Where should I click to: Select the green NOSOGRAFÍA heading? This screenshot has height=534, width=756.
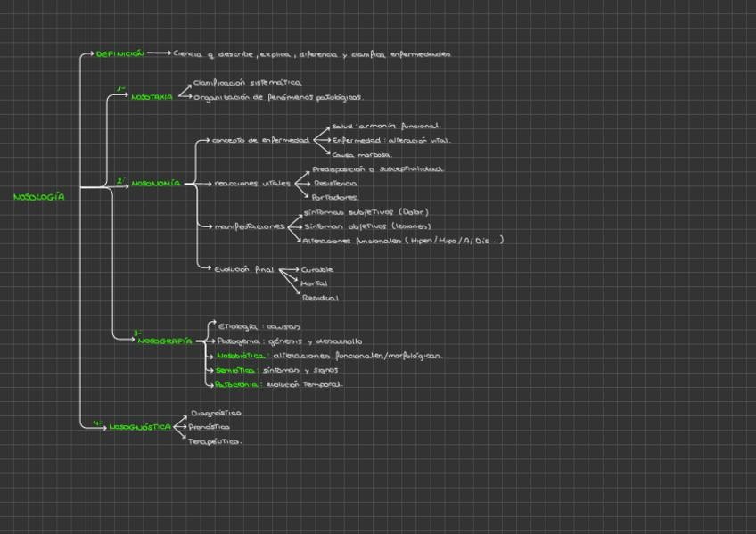(165, 341)
